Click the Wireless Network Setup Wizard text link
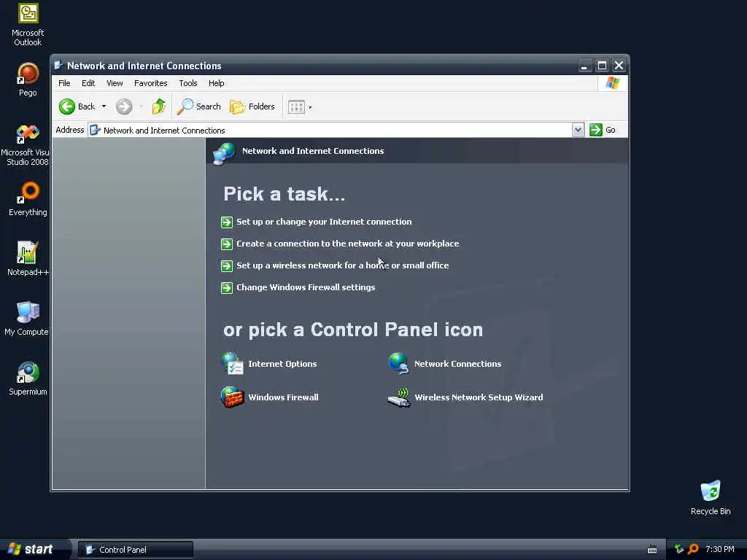This screenshot has width=747, height=560. point(479,397)
